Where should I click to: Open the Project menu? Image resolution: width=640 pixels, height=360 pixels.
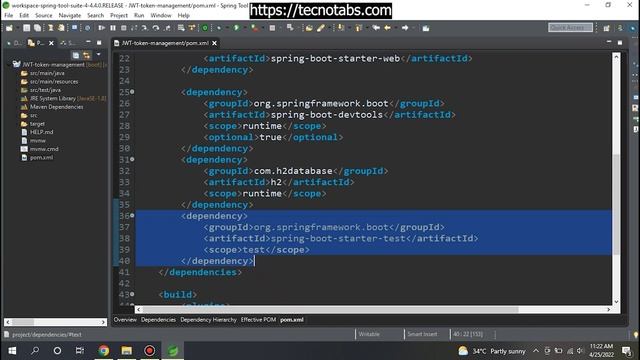coord(119,15)
